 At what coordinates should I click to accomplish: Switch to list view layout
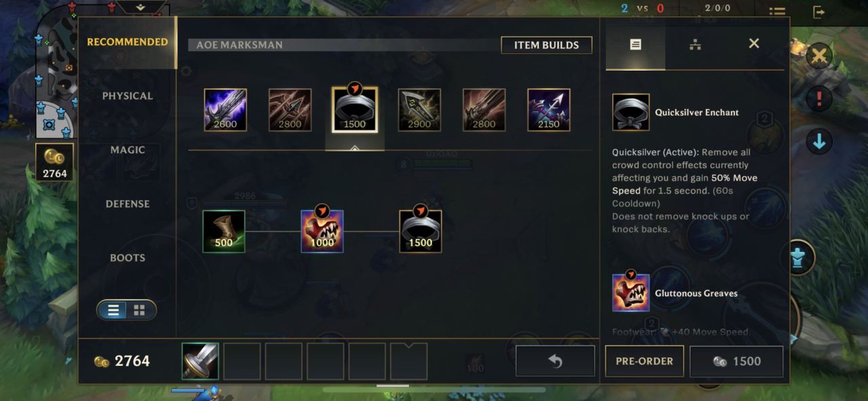[113, 310]
